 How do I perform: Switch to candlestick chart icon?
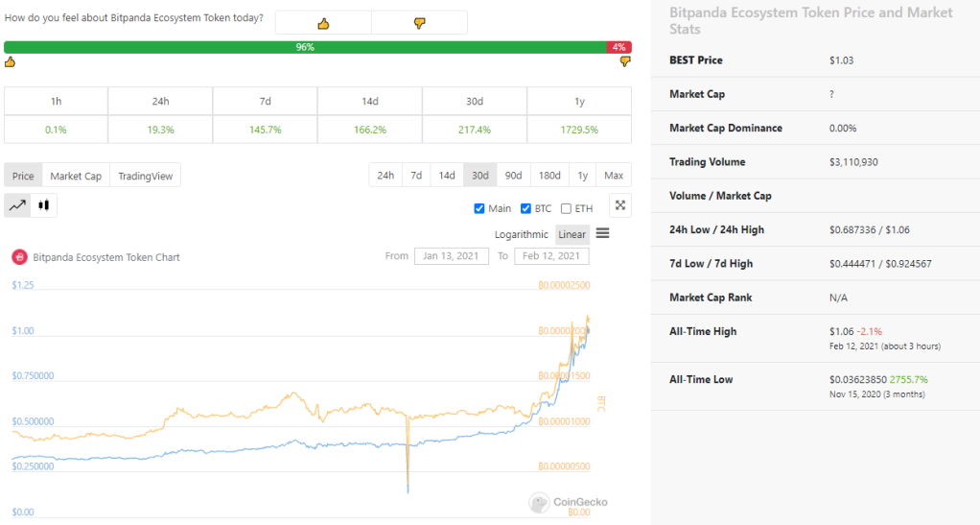[44, 205]
